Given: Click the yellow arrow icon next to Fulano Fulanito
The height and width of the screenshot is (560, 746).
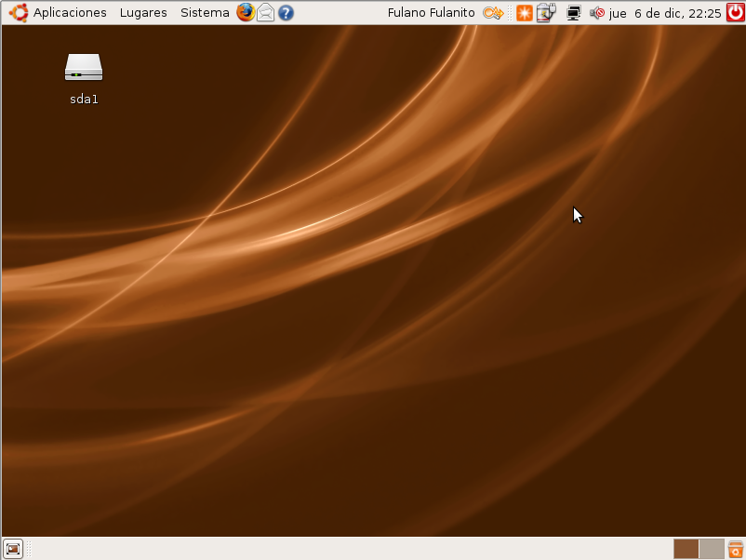Looking at the screenshot, I should point(493,13).
